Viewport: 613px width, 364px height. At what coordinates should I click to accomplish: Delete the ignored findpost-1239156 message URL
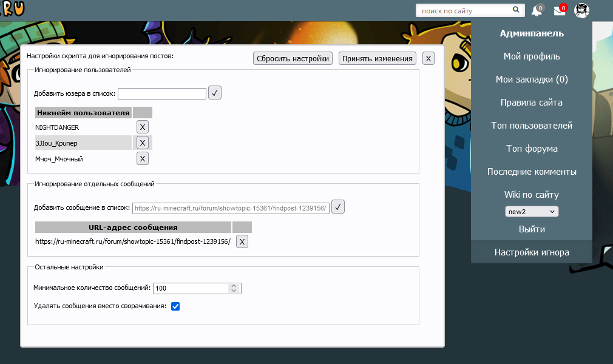pos(242,241)
